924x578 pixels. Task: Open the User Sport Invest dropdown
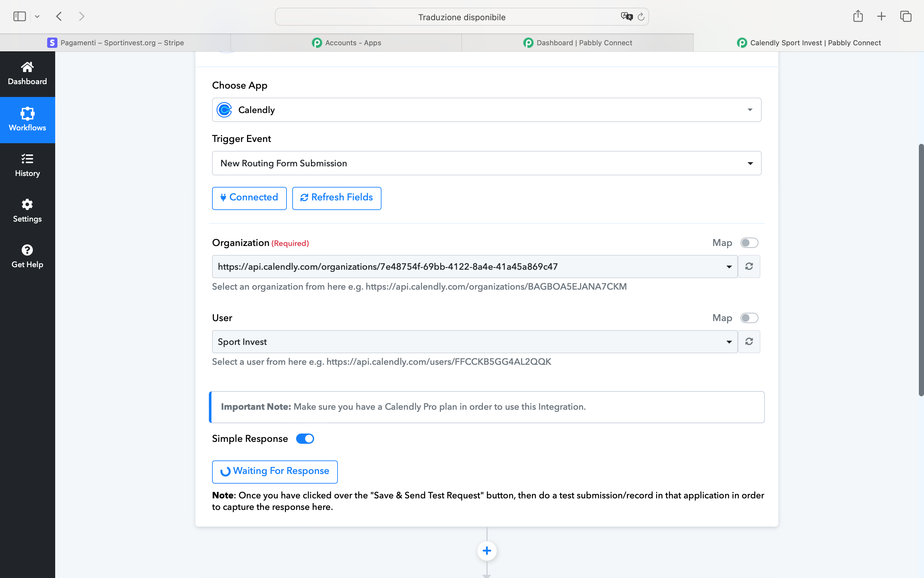[x=475, y=342]
